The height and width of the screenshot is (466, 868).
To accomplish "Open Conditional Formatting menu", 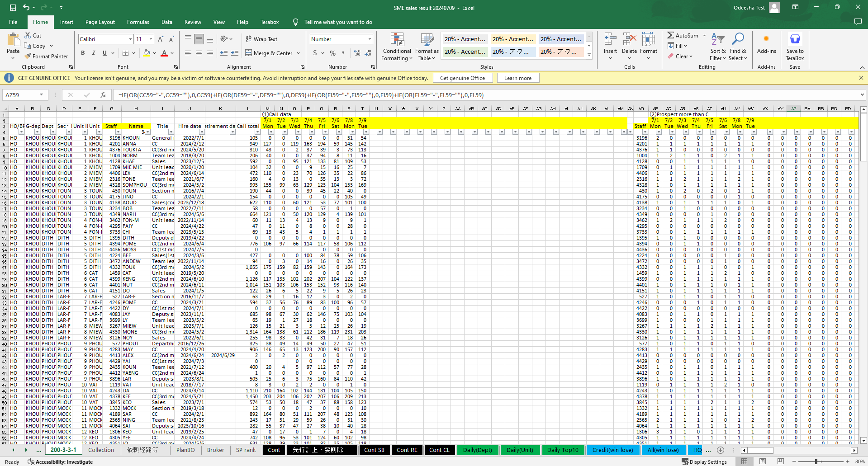I will pyautogui.click(x=397, y=47).
